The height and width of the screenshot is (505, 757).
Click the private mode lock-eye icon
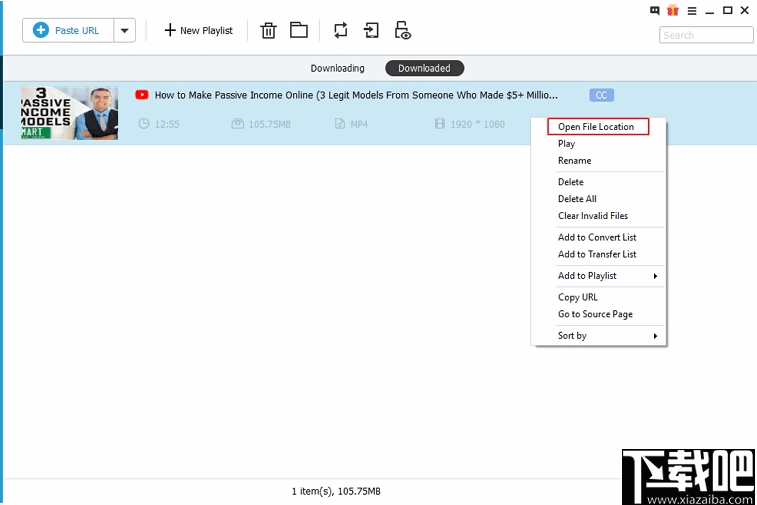(403, 31)
